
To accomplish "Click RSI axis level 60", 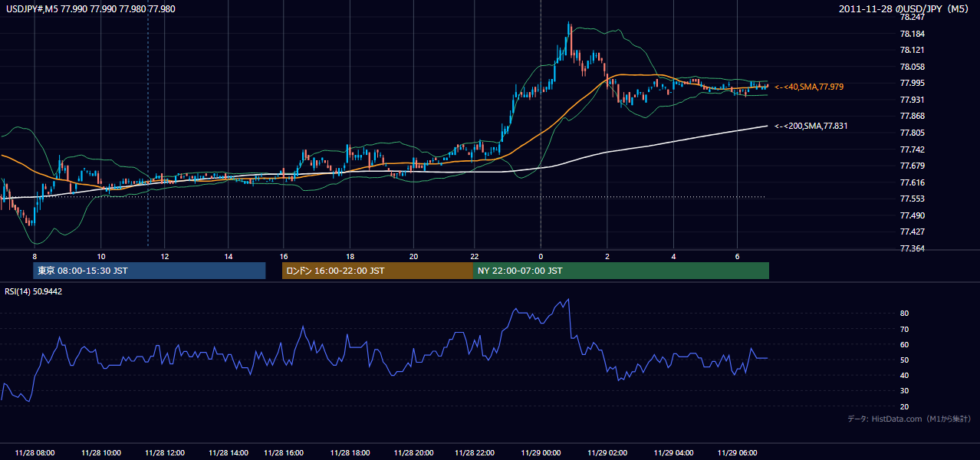I will pos(905,344).
